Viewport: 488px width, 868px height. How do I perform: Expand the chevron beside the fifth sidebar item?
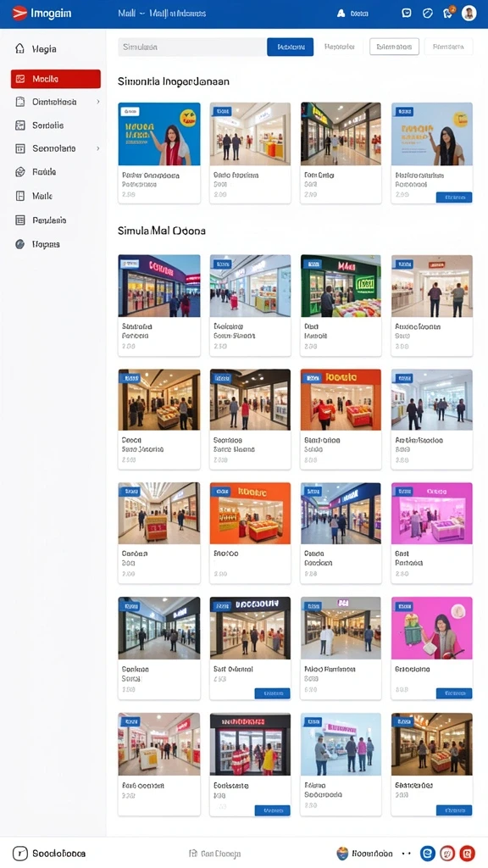point(98,148)
